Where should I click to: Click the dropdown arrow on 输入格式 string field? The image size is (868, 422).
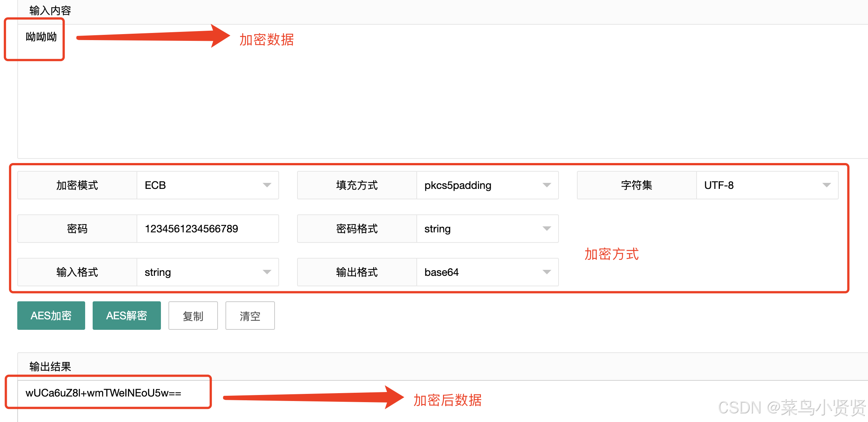(267, 272)
